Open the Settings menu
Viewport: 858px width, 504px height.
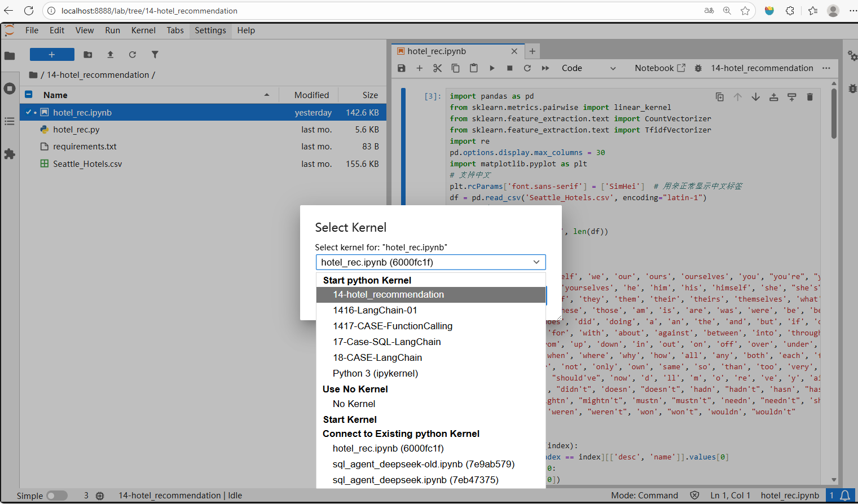210,30
